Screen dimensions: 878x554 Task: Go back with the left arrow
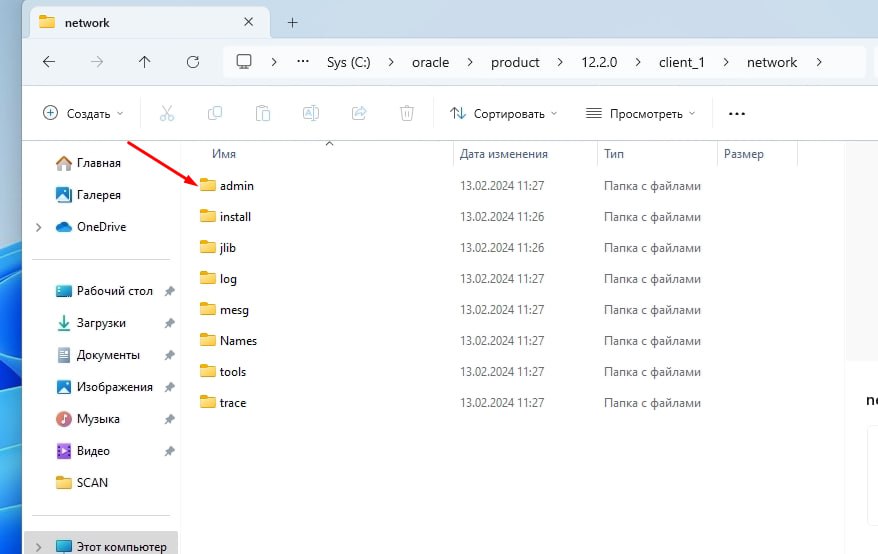[x=49, y=62]
